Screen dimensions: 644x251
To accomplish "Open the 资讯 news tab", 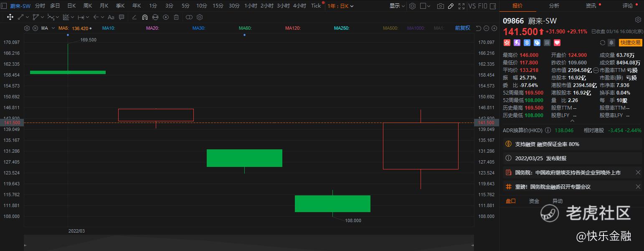I will [591, 6].
